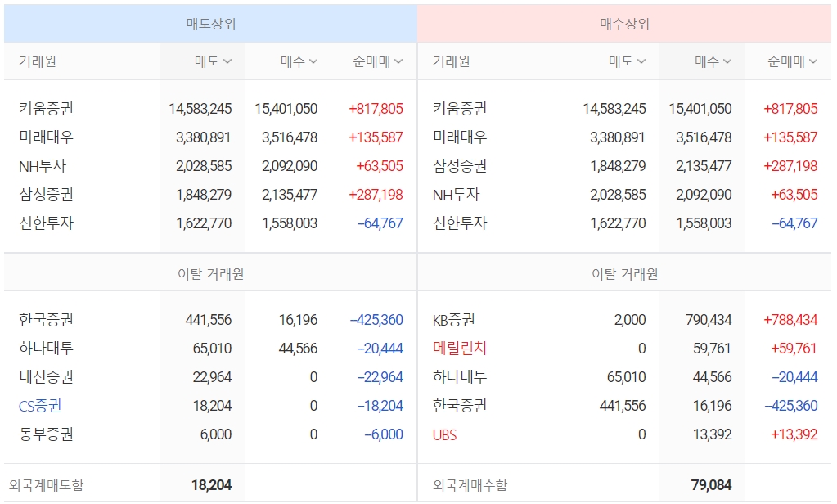Click 순매매 +287,198 in 매도상위 table
This screenshot has height=504, width=837.
point(376,195)
